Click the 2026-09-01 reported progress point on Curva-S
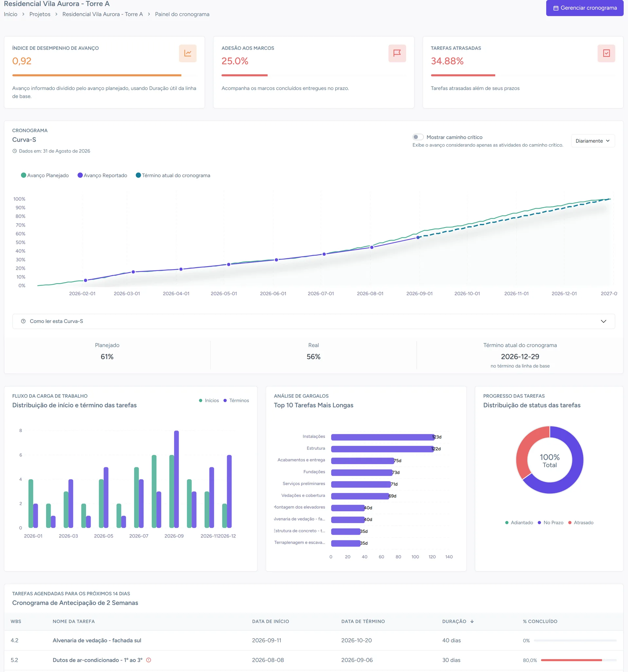Screen dimensions: 628x672 coord(418,237)
